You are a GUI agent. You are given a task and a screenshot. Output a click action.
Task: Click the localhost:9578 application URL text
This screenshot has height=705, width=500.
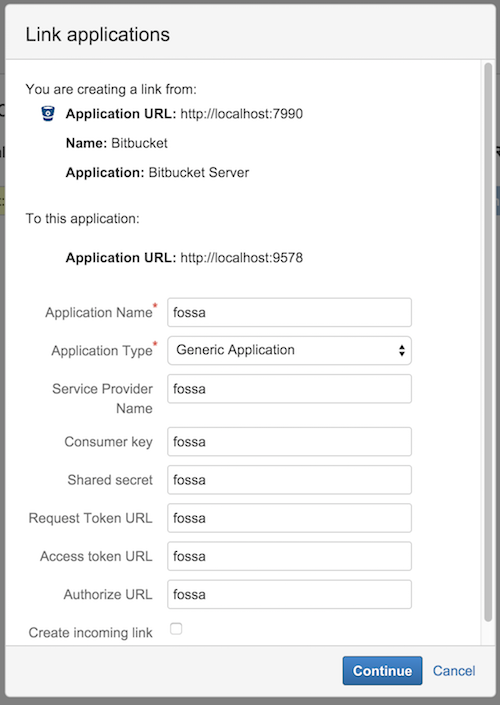[x=241, y=258]
